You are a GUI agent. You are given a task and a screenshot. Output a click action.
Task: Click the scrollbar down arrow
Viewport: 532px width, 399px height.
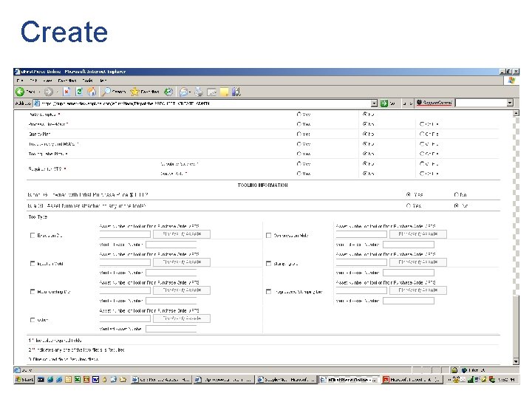click(516, 361)
